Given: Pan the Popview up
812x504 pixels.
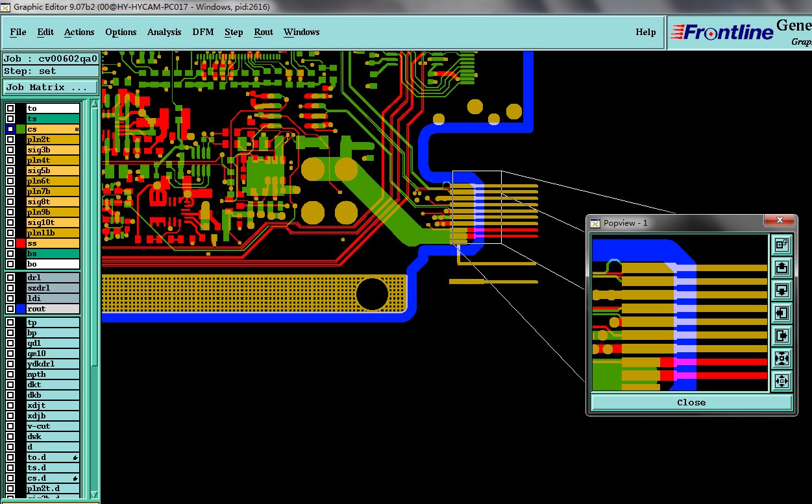Looking at the screenshot, I should pyautogui.click(x=781, y=267).
